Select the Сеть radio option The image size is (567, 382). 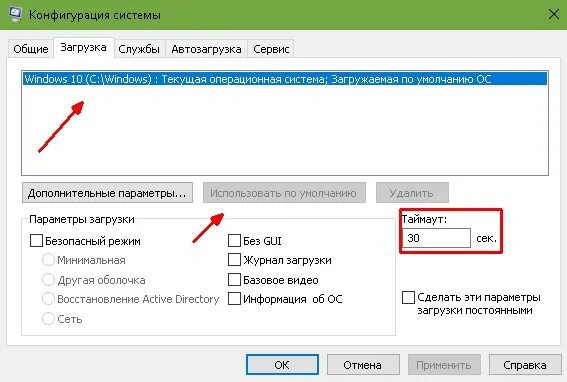(x=48, y=319)
